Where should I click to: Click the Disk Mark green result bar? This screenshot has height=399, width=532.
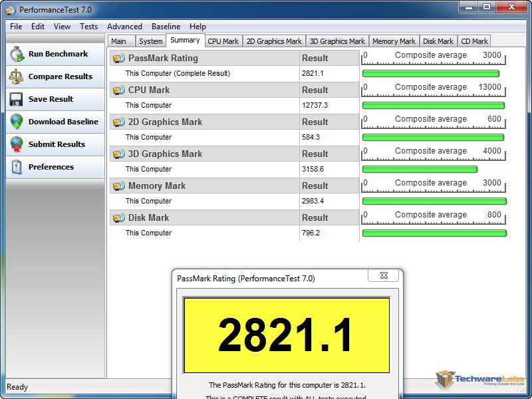pos(434,233)
